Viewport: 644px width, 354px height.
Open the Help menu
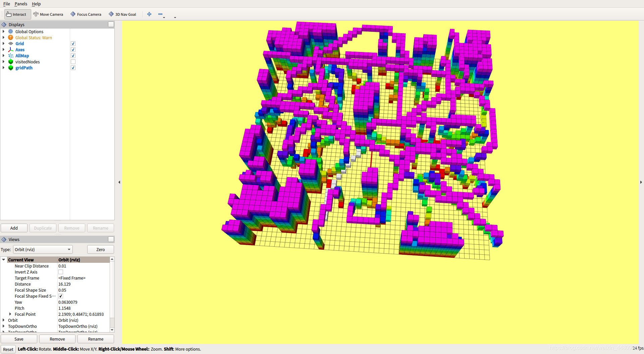tap(36, 4)
